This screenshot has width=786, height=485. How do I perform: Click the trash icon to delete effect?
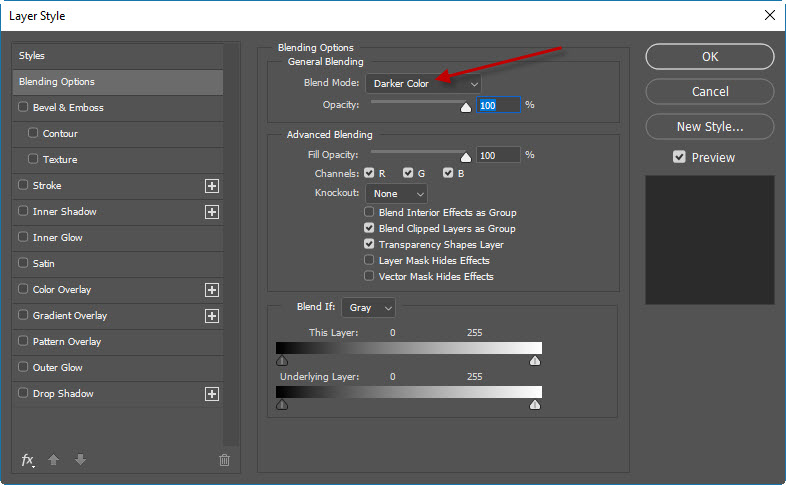point(224,460)
